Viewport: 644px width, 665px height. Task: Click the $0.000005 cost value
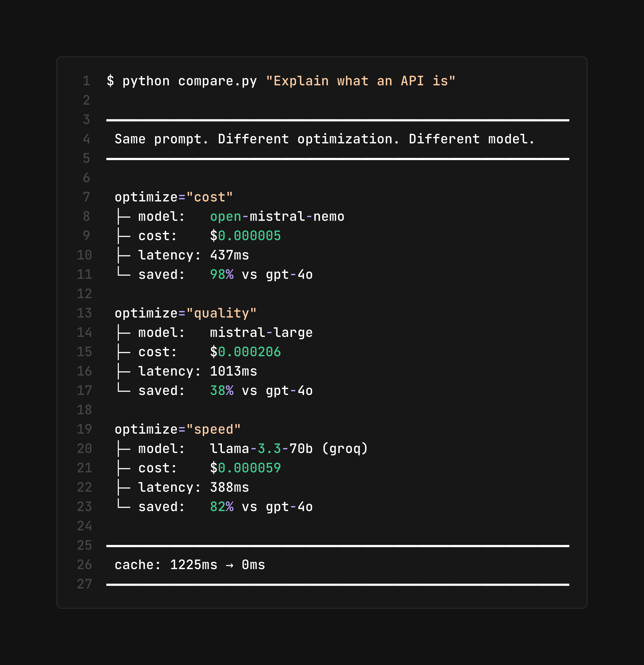click(x=245, y=236)
